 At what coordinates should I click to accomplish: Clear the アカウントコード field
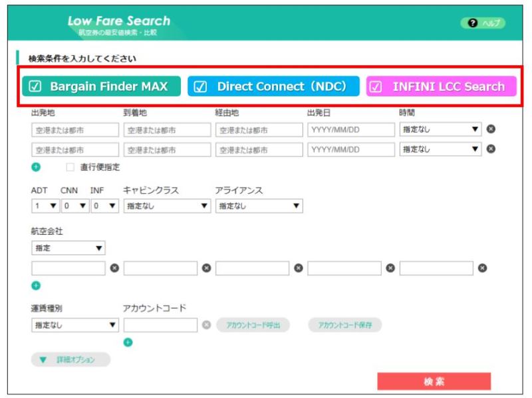pyautogui.click(x=206, y=325)
